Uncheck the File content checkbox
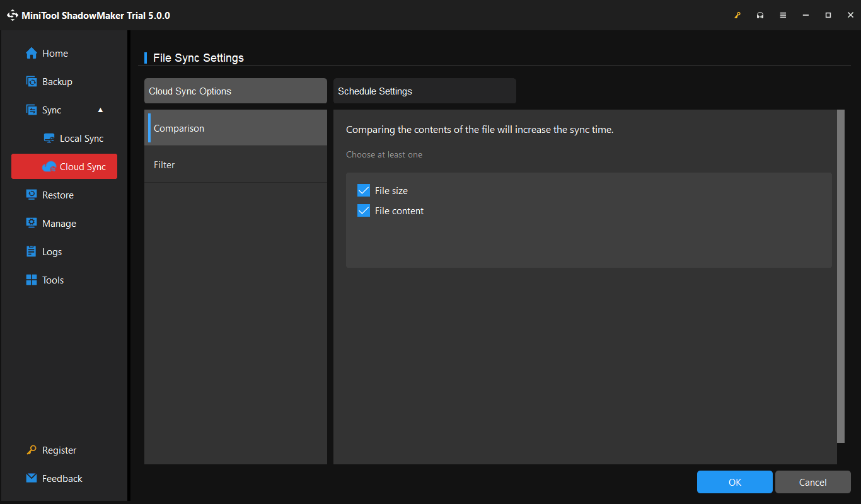Viewport: 861px width, 504px height. pos(363,211)
